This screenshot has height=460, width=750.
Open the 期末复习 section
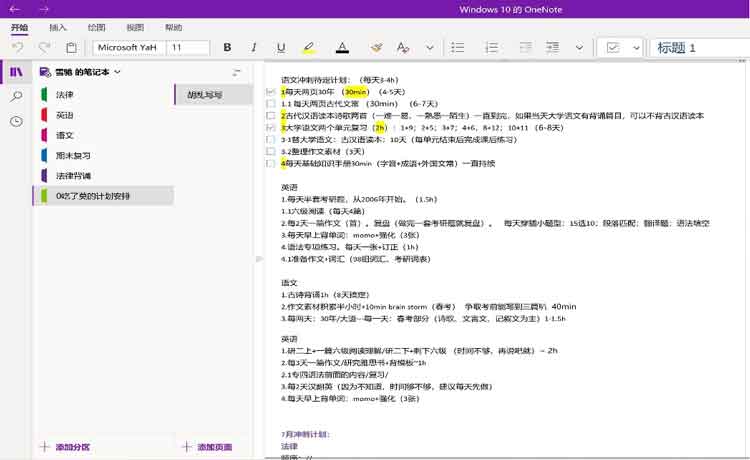pyautogui.click(x=103, y=155)
